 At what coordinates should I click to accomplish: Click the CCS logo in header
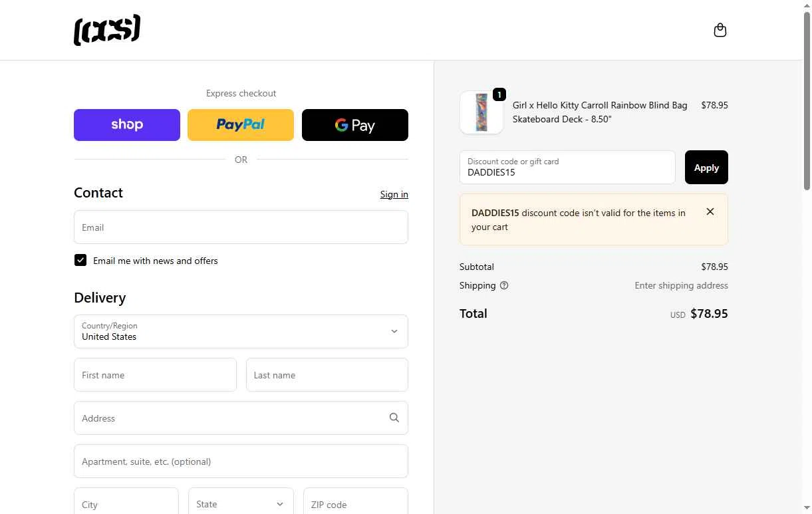tap(107, 30)
